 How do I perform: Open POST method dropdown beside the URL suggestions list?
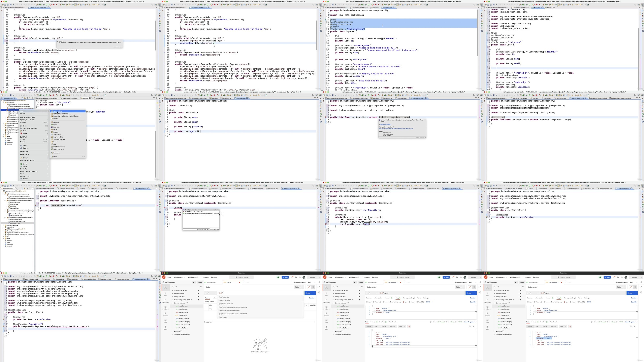point(211,293)
